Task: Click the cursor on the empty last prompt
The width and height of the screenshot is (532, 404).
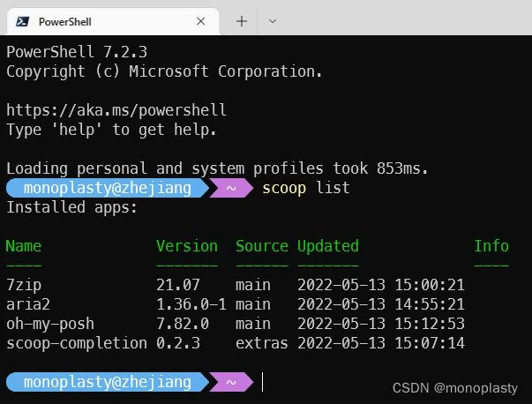Action: [x=263, y=382]
